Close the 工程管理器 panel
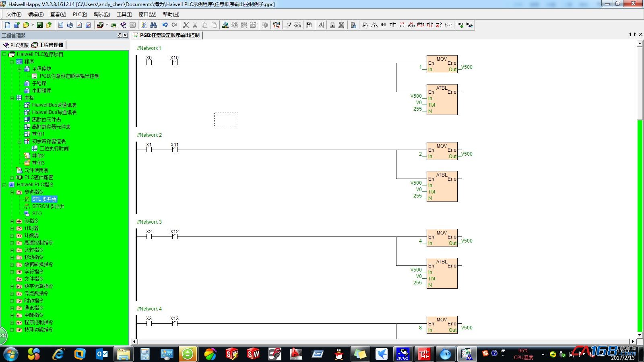Screen dimensions: 644x362 pos(125,35)
